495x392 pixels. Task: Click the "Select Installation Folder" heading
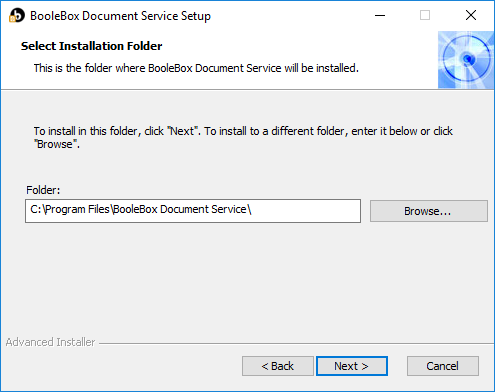(x=92, y=46)
